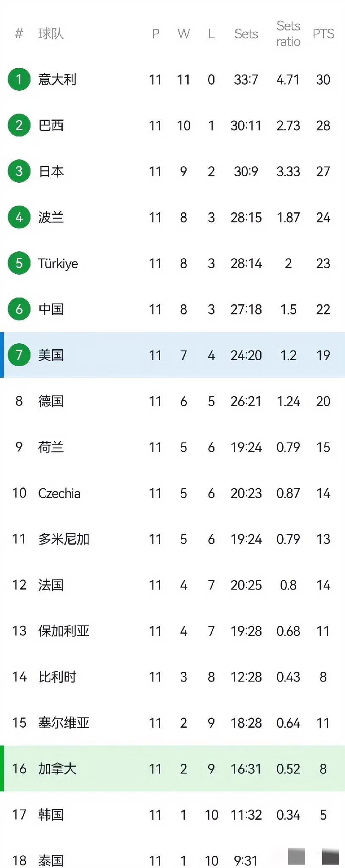
Task: Click the 泰国 team name
Action: [x=51, y=860]
